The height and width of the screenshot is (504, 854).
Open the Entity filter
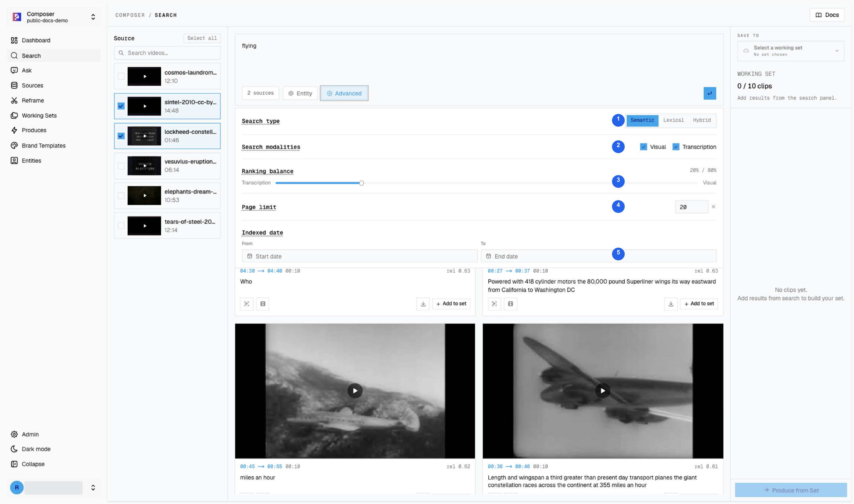coord(300,93)
